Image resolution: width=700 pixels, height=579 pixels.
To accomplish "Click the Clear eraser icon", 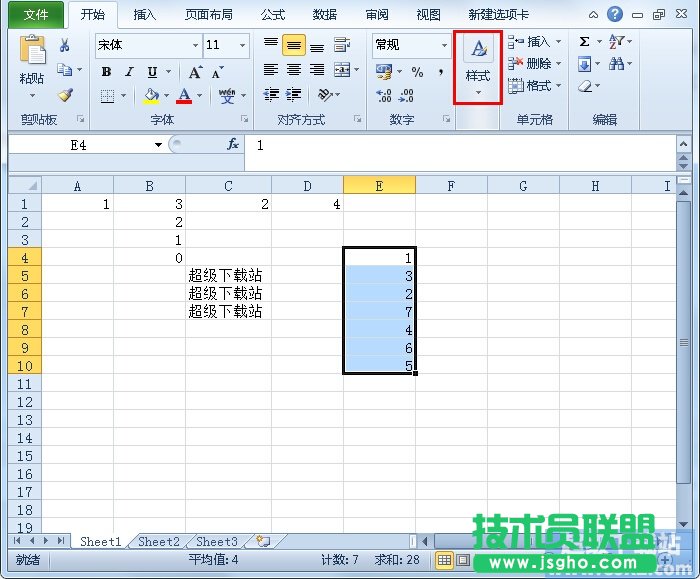I will [x=585, y=86].
